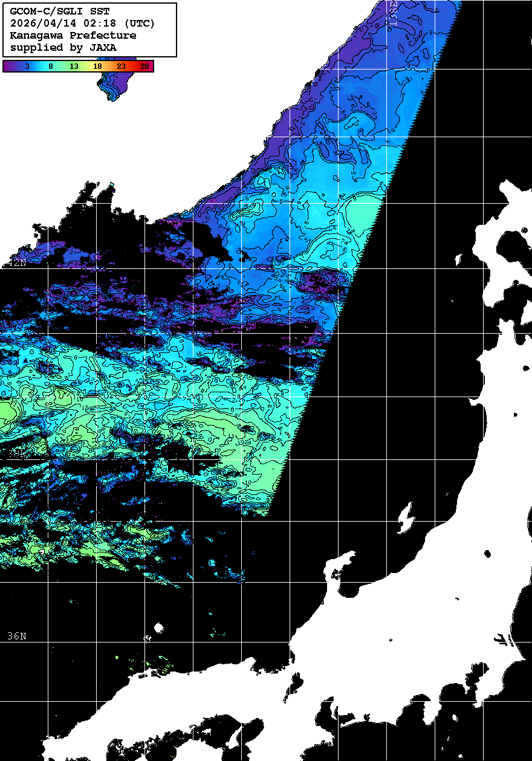
Task: Pick the yellow 18 degree color on legend
Action: (x=97, y=66)
